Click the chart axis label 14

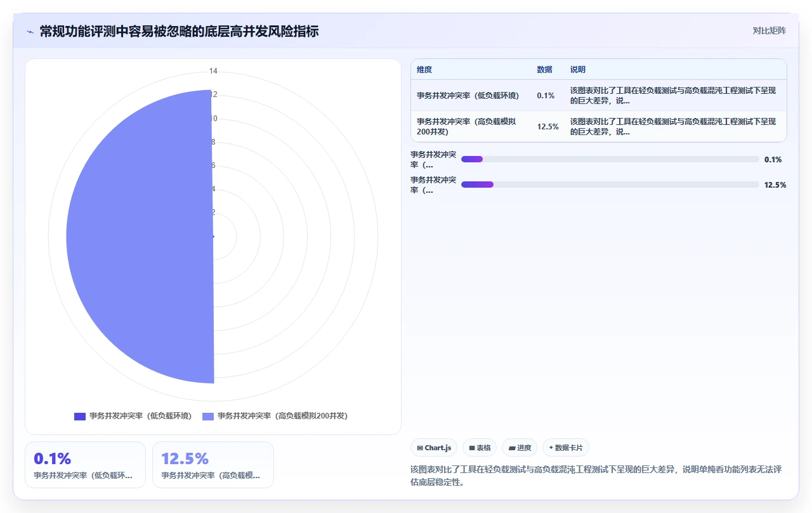(x=213, y=71)
